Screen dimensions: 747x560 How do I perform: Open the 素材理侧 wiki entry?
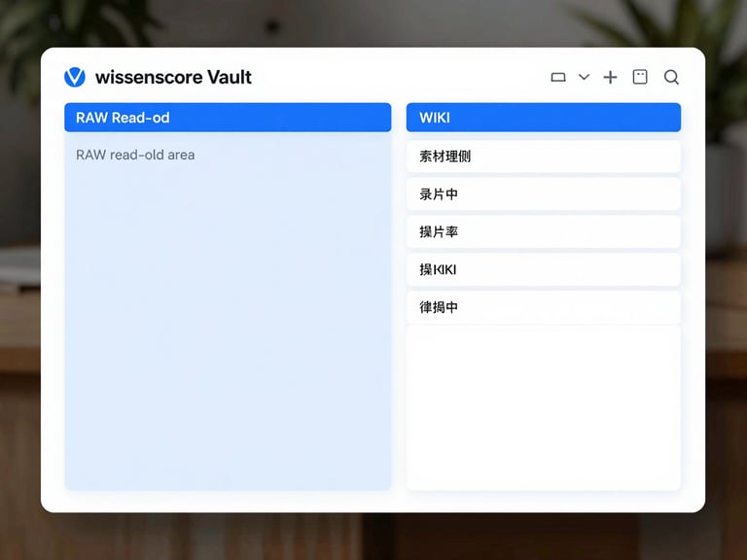(x=544, y=157)
